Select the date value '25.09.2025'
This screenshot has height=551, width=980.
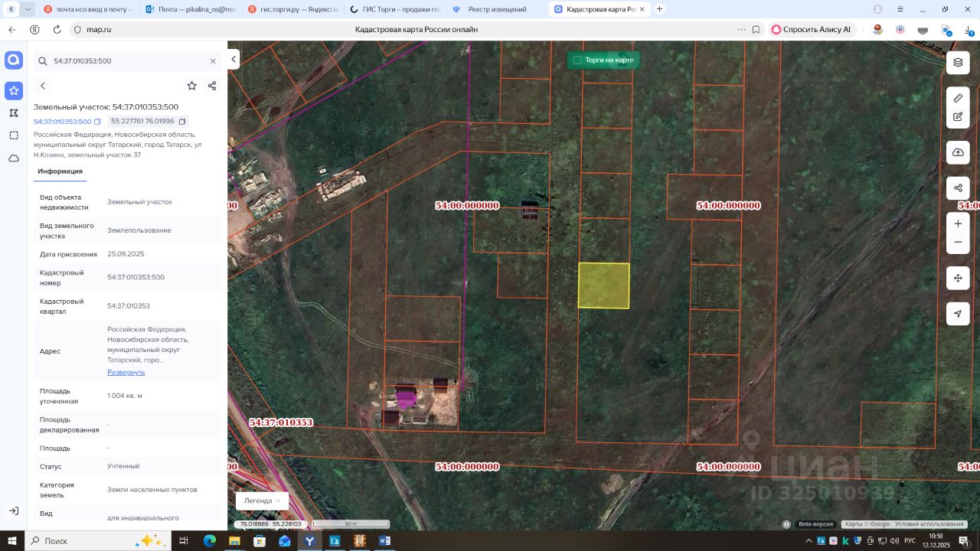126,254
